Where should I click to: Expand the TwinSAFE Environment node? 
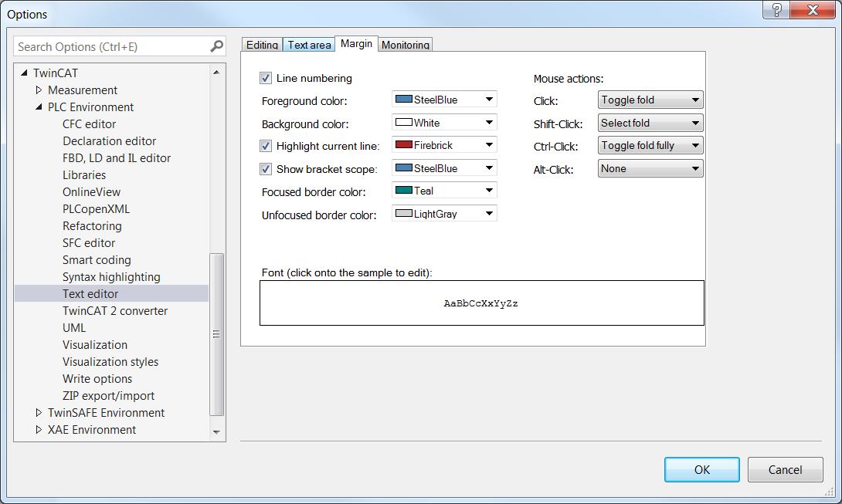point(39,412)
